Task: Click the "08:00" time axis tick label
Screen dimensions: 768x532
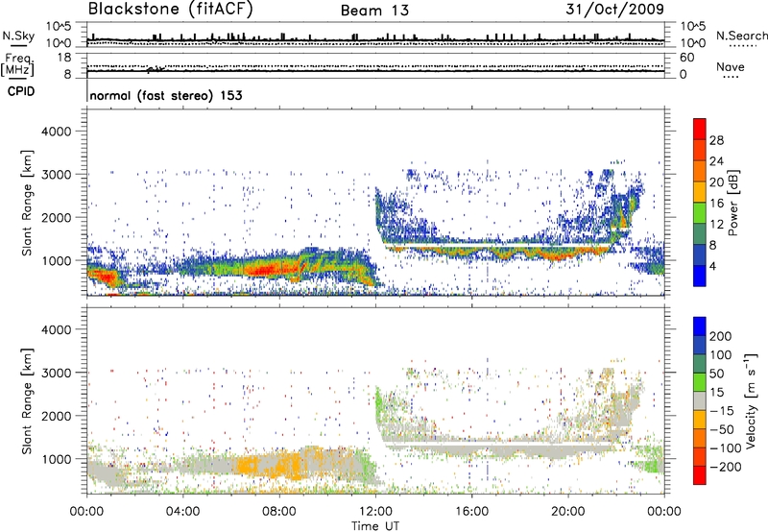Action: coord(279,512)
